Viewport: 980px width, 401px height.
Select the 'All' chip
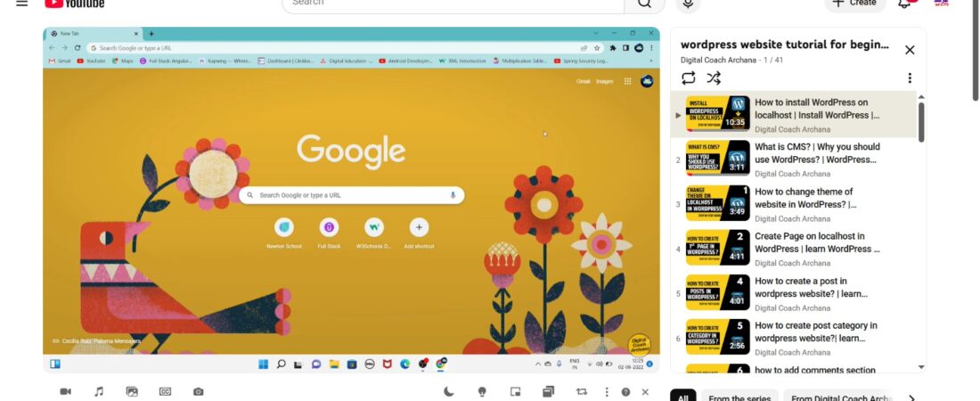point(683,396)
